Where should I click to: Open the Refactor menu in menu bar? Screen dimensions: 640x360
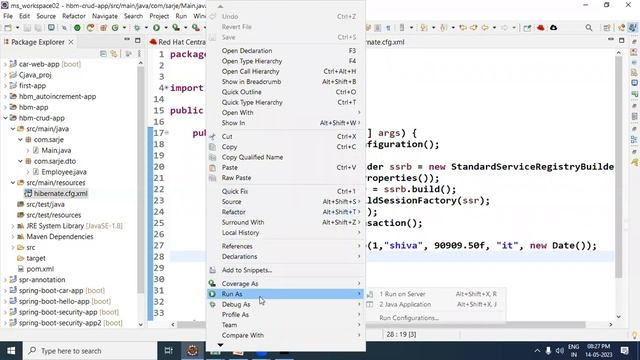click(x=74, y=16)
